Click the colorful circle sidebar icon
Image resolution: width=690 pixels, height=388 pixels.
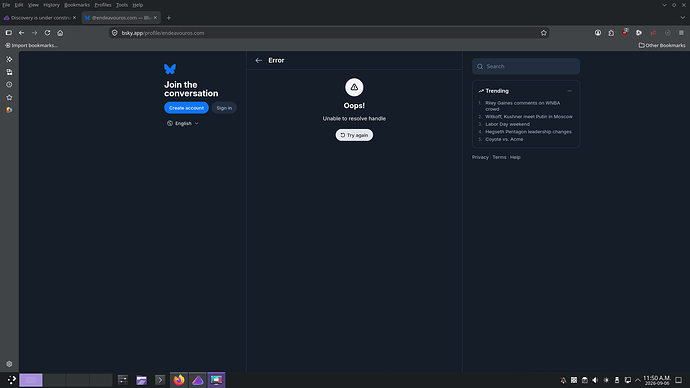click(x=9, y=110)
